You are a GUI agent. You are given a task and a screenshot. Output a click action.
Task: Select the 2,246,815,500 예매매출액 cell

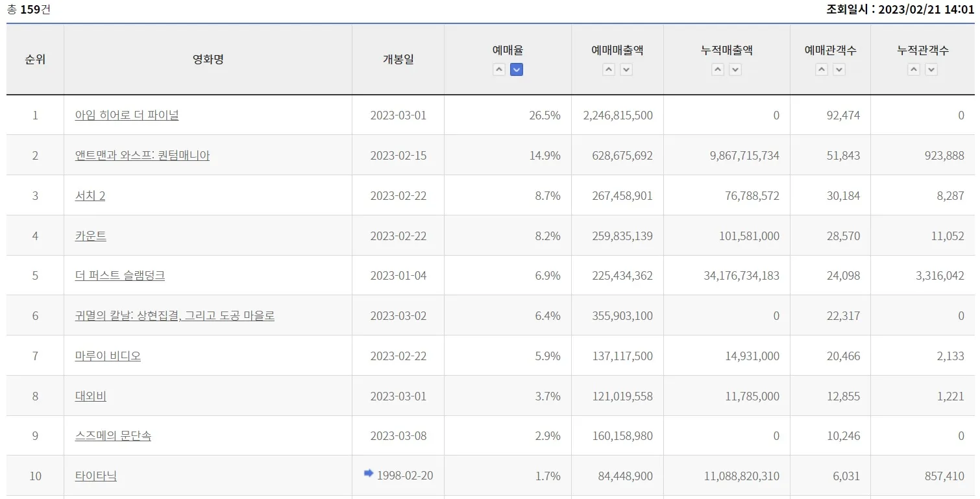coord(618,116)
